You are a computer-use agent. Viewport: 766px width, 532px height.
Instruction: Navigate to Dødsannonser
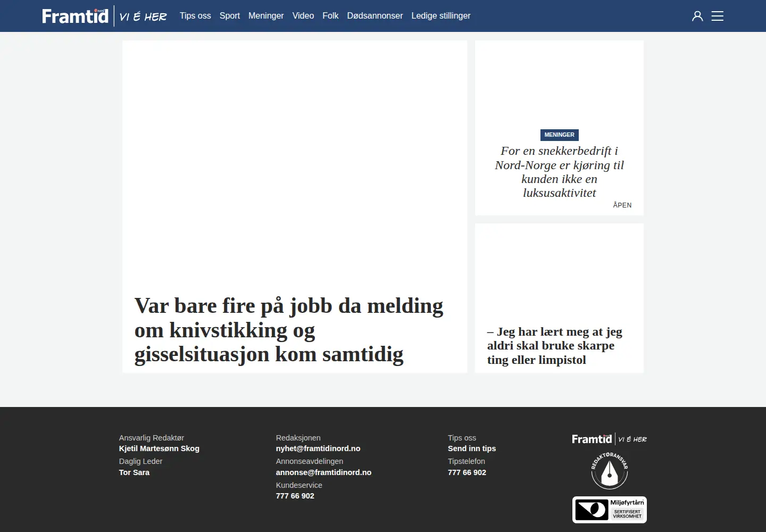click(375, 16)
